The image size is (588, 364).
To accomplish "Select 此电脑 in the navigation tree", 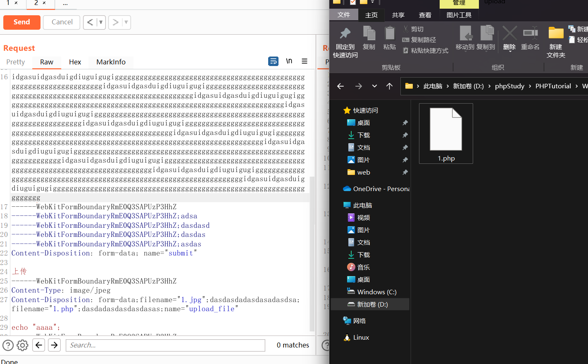I will (358, 205).
